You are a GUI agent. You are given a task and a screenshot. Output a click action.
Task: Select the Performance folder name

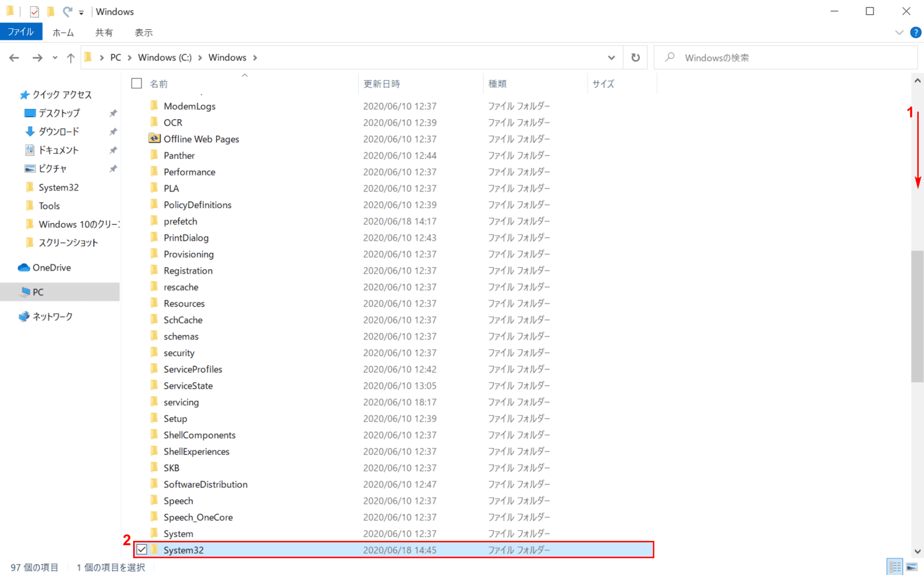click(x=189, y=172)
